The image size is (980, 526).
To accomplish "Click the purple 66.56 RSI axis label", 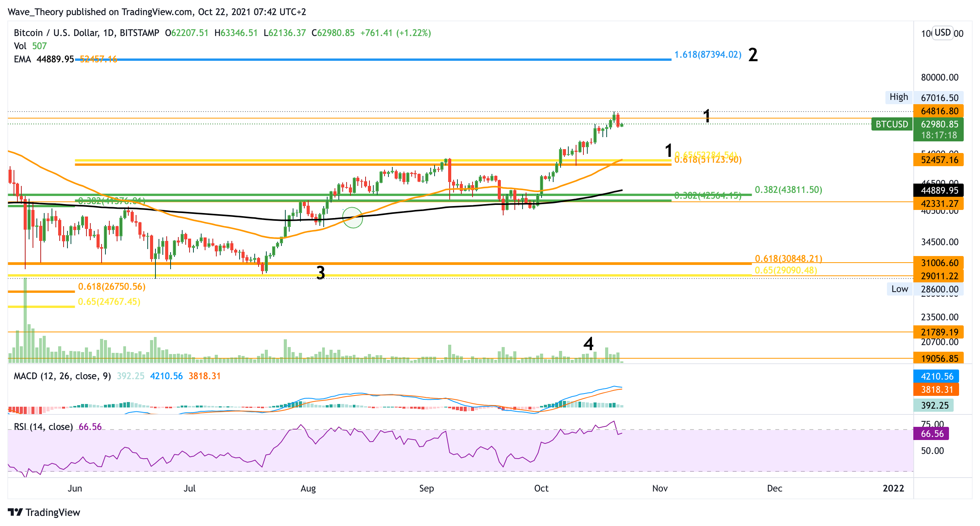I will click(932, 433).
